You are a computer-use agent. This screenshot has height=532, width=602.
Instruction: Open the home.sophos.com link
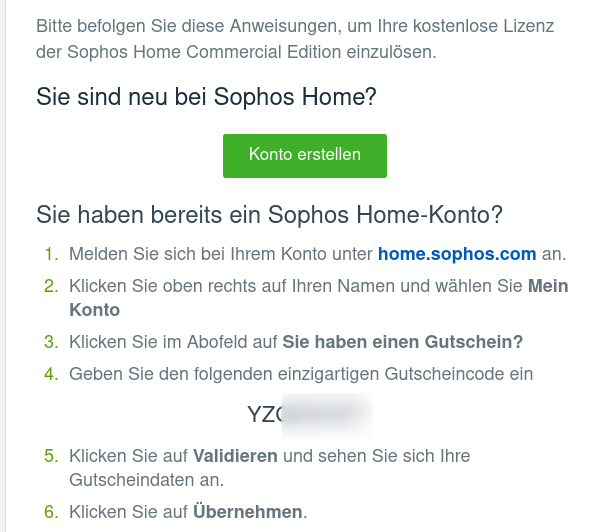pyautogui.click(x=457, y=255)
